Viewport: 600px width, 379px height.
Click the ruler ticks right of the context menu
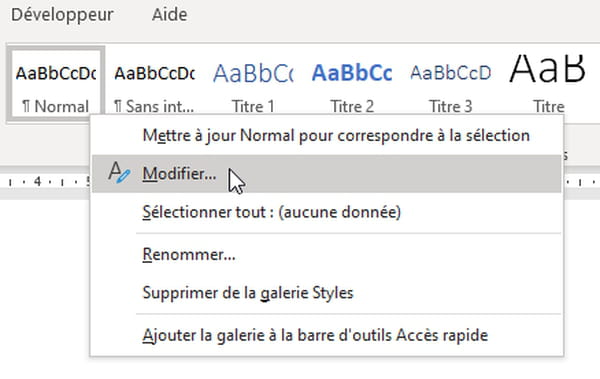pyautogui.click(x=581, y=182)
